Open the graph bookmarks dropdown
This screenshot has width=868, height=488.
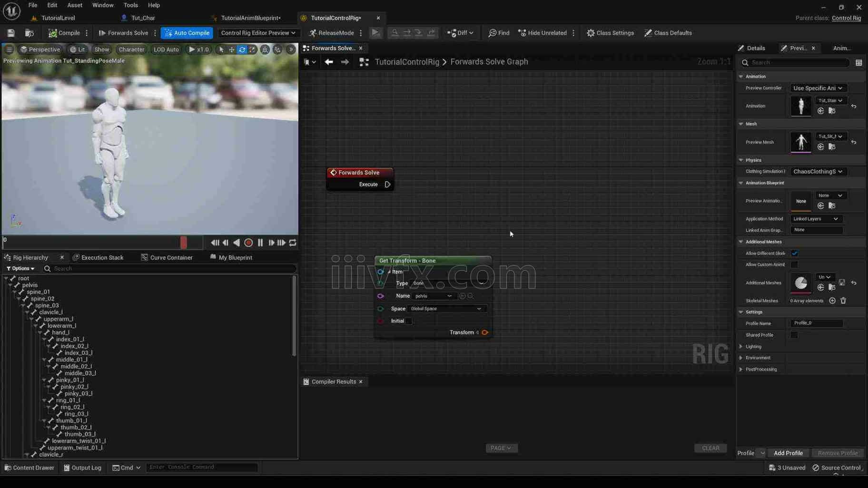309,62
